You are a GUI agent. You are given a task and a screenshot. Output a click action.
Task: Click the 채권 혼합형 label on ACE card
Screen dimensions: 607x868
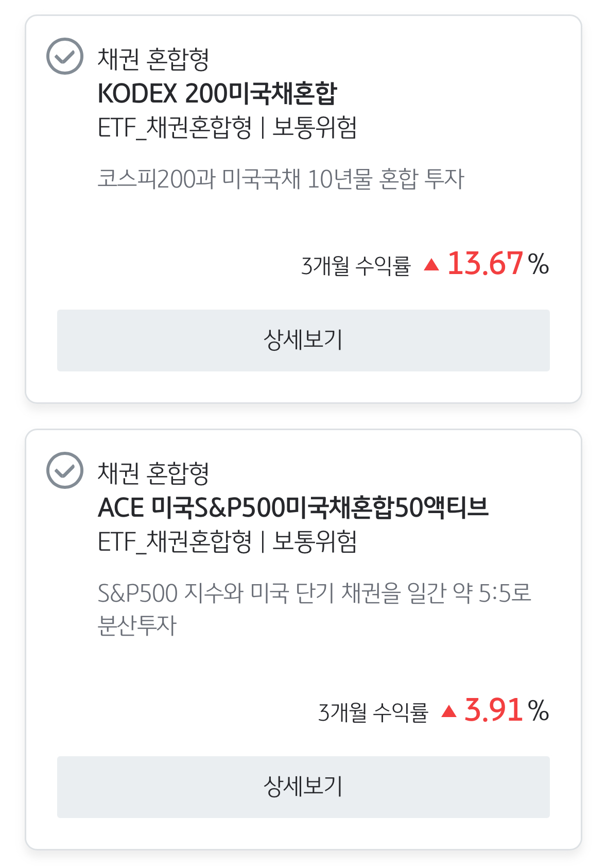[153, 473]
